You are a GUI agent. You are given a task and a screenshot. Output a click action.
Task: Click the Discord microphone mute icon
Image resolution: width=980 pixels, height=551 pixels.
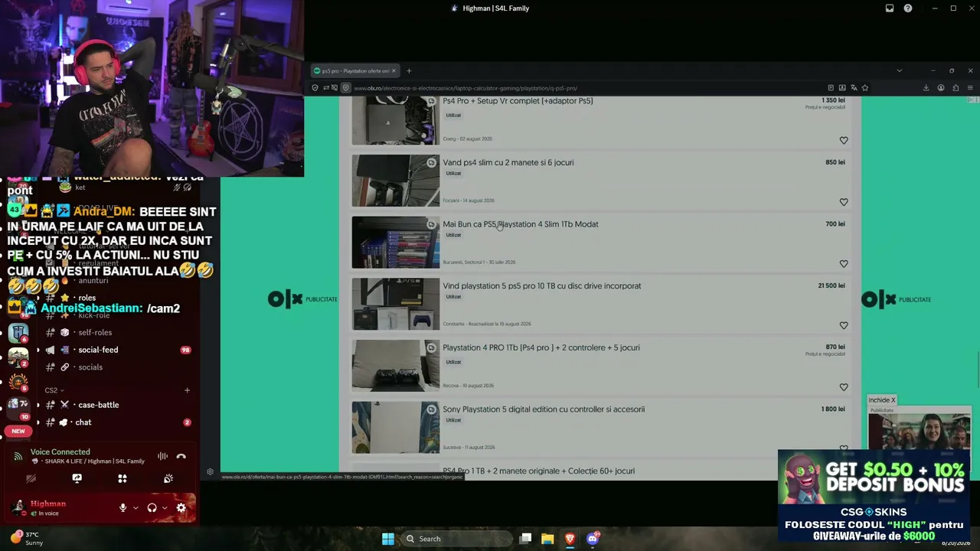click(x=122, y=507)
